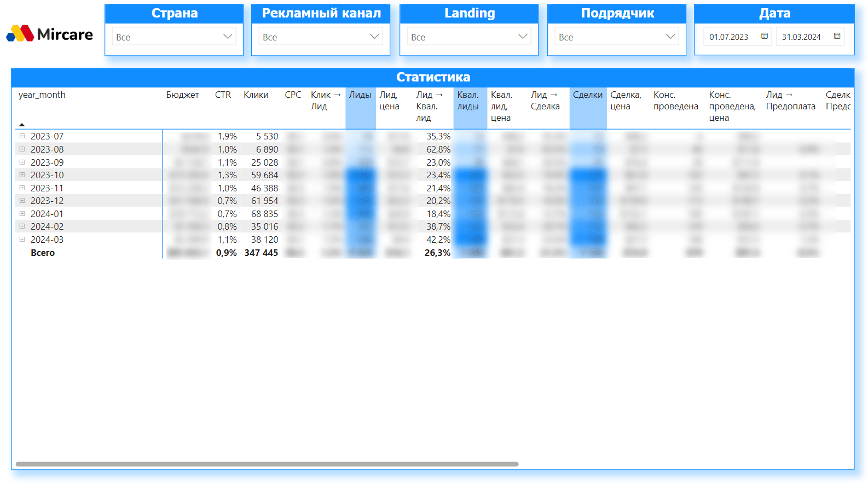Click clicks value 6 890
The height and width of the screenshot is (485, 868).
point(267,149)
